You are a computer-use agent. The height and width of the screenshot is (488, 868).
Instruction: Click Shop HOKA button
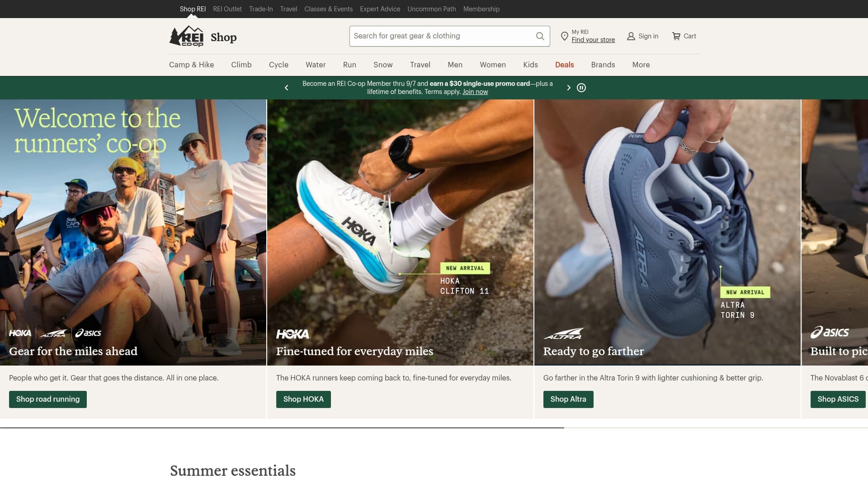click(303, 399)
